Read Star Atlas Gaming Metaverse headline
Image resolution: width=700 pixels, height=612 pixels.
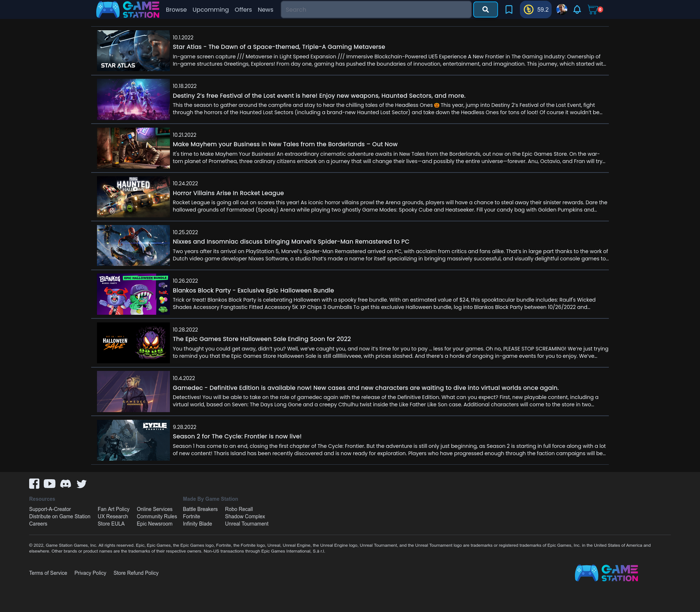[x=279, y=47]
